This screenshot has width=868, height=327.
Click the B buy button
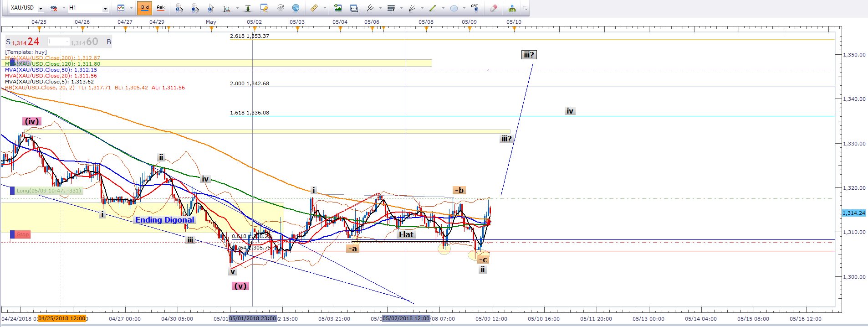tap(109, 42)
